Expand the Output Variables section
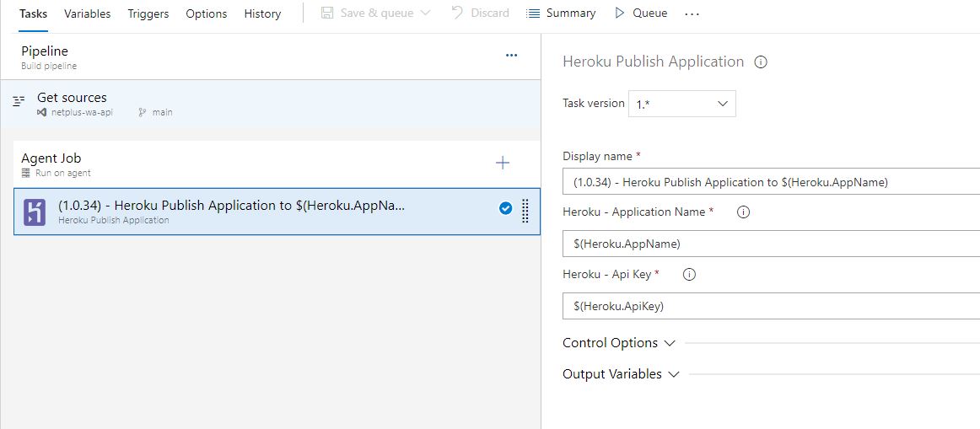The height and width of the screenshot is (429, 980). click(x=621, y=374)
